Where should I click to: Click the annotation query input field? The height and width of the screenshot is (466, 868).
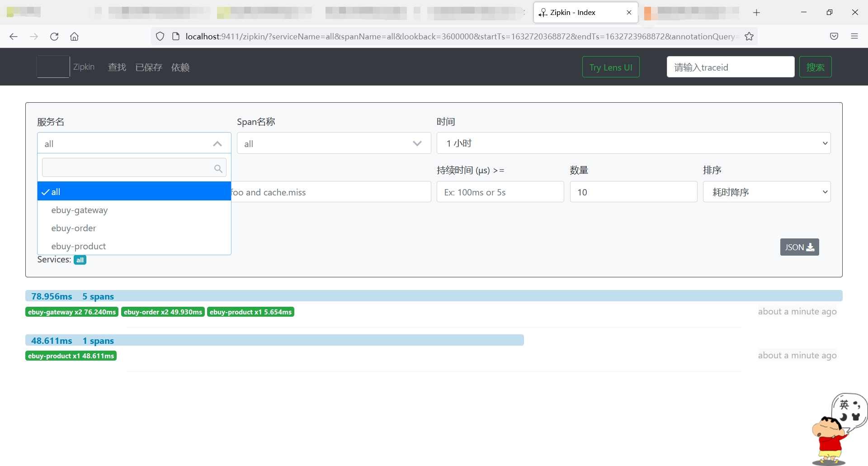[331, 192]
